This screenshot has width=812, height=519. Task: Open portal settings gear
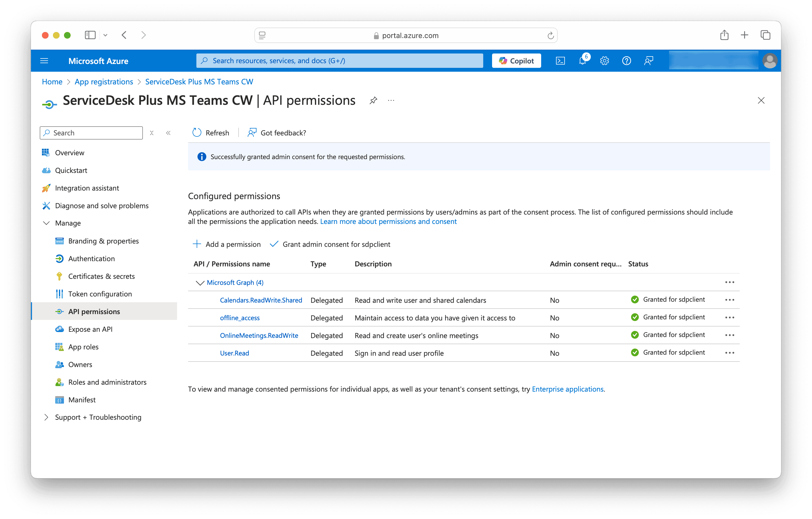coord(604,61)
